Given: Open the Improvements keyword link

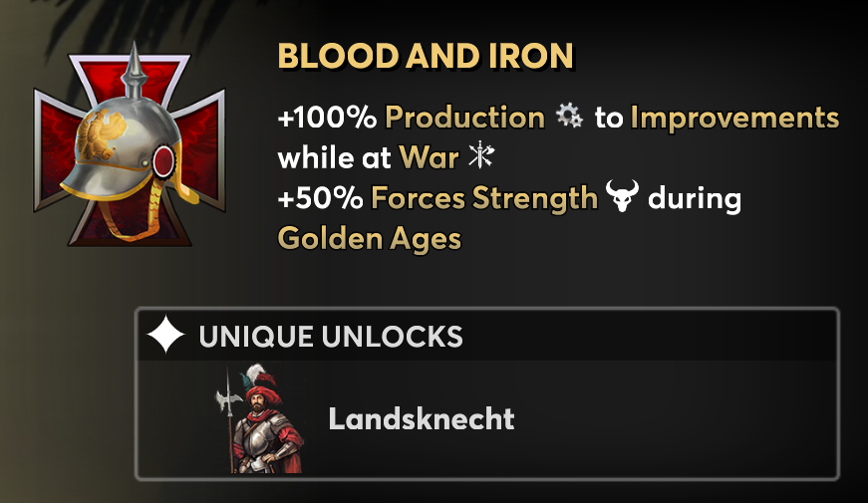Looking at the screenshot, I should (734, 118).
